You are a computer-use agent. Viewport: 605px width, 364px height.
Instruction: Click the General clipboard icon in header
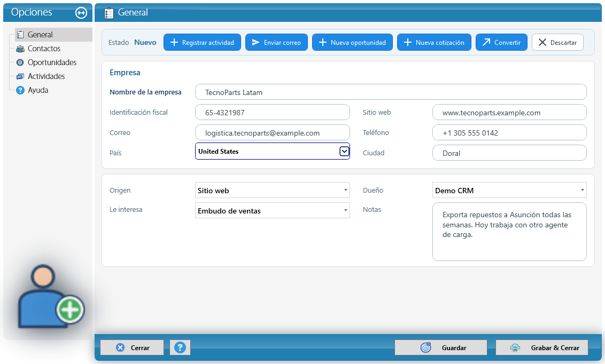pos(109,13)
